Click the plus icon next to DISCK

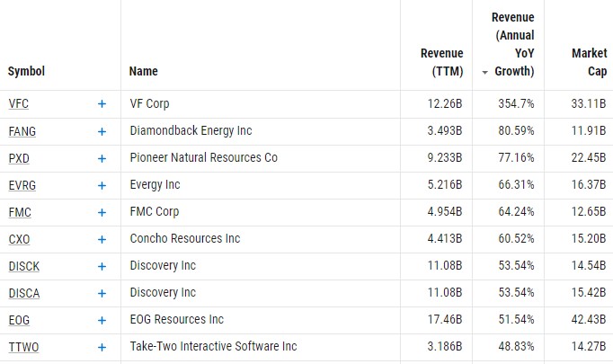coord(102,267)
